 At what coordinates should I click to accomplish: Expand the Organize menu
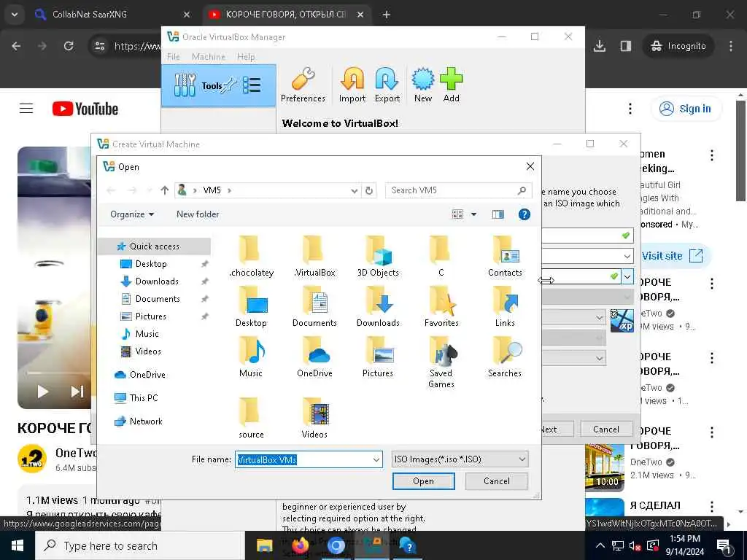click(132, 214)
